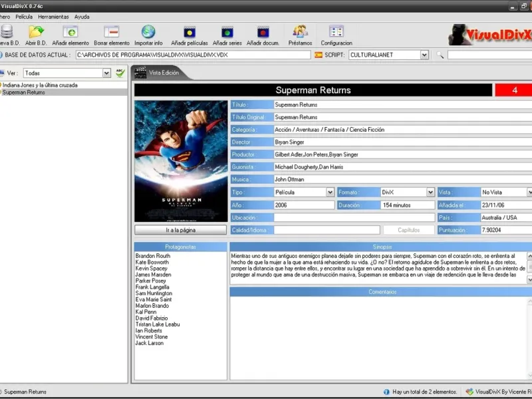Open the Tipo 'Película' dropdown

click(330, 192)
